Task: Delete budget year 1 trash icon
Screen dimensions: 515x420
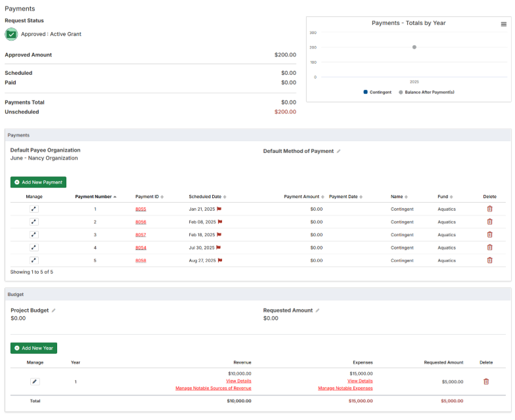Action: click(x=486, y=381)
